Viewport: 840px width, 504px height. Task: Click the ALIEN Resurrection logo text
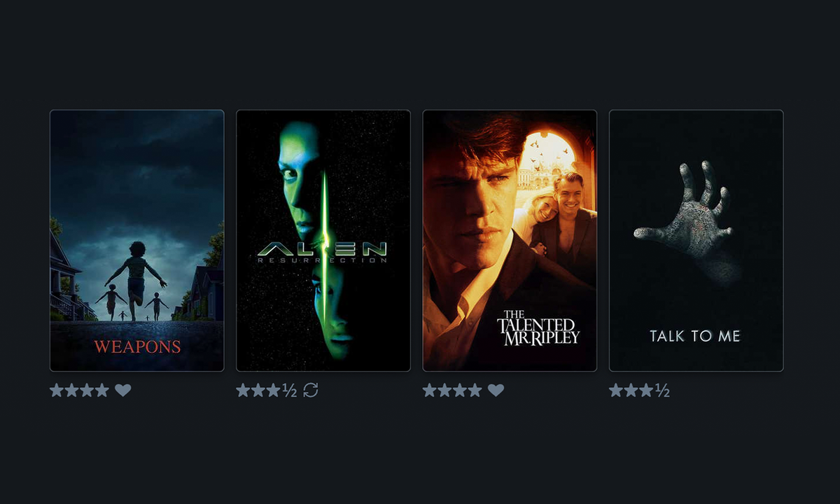tap(322, 252)
